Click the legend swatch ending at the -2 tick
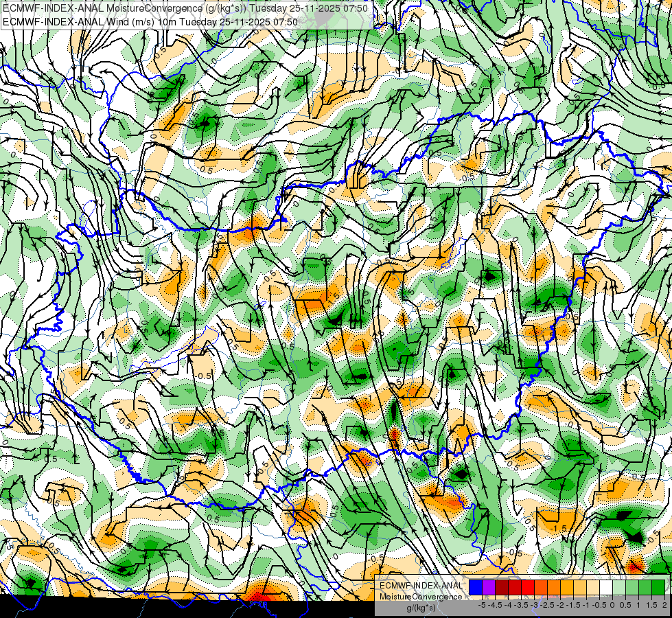 554,587
